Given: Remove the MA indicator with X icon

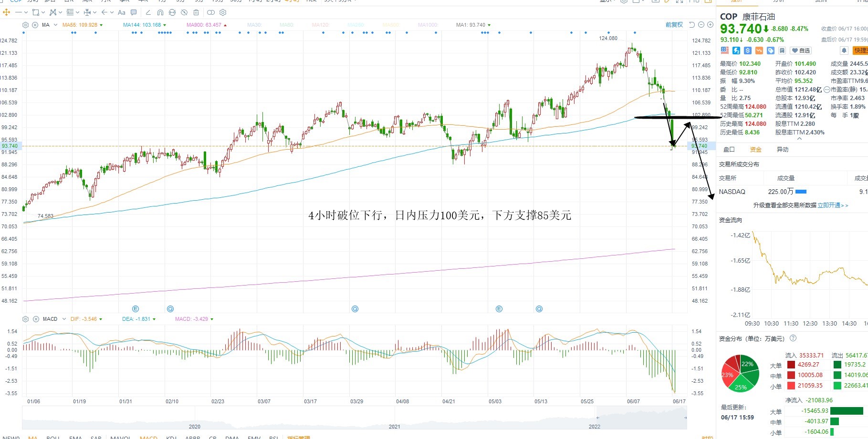Looking at the screenshot, I should 35,25.
